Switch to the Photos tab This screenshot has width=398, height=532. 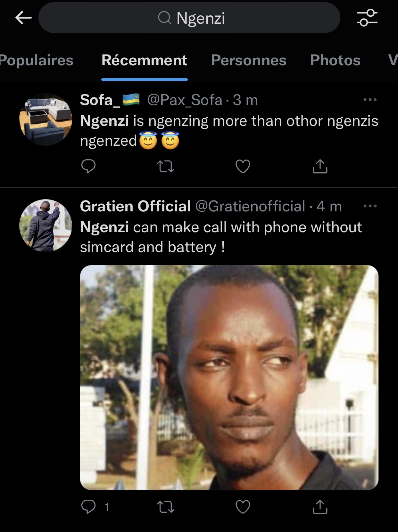tap(335, 60)
